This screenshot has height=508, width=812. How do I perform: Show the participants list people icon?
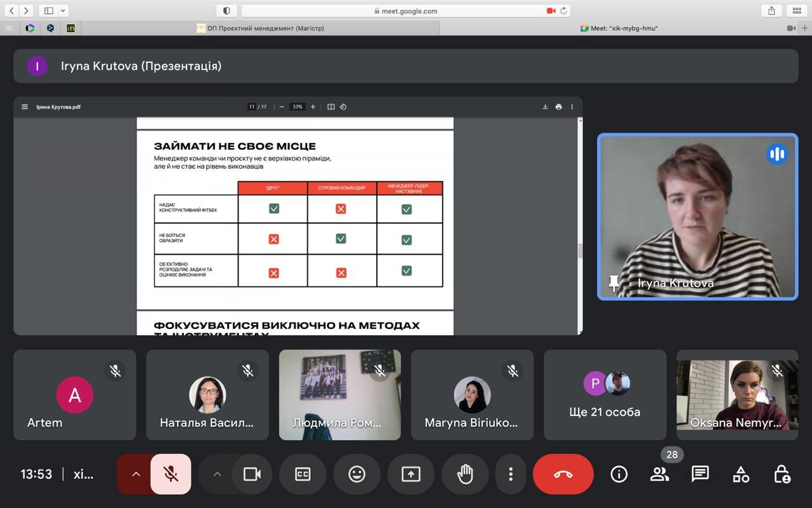tap(660, 474)
